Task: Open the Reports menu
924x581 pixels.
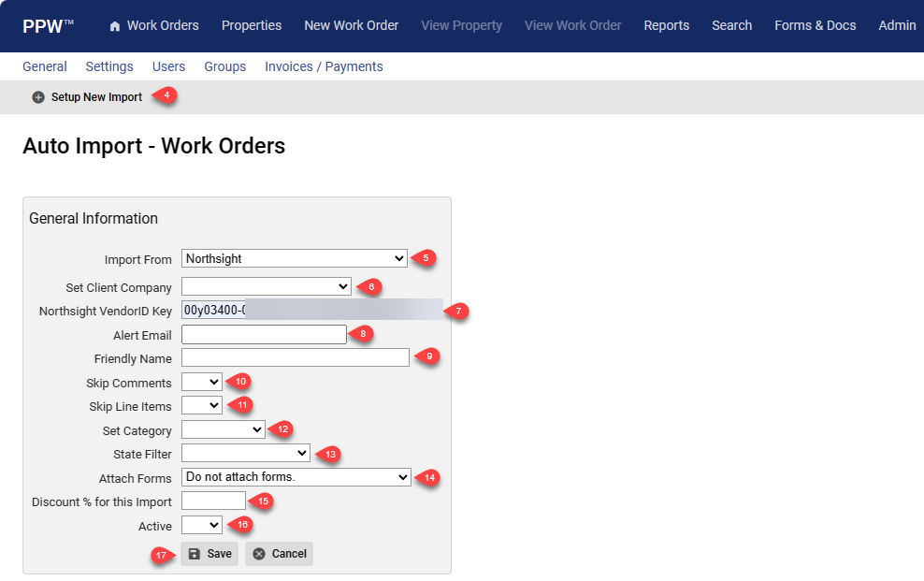Action: click(x=667, y=25)
